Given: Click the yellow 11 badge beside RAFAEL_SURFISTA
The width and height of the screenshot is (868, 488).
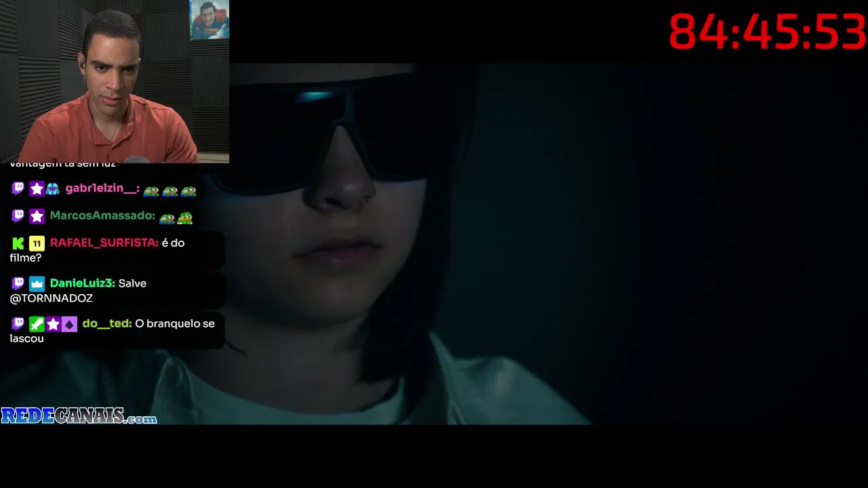Looking at the screenshot, I should tap(37, 243).
